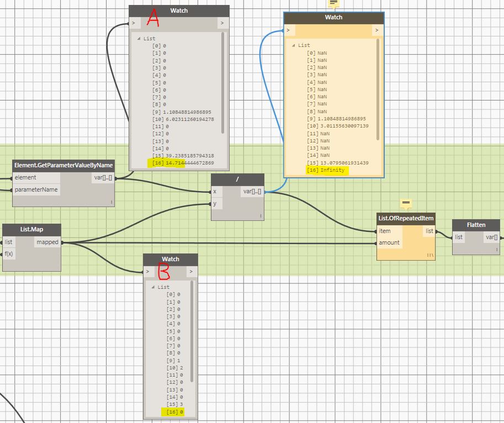This screenshot has height=423, width=504.
Task: Click the scrollbar in Watch A list
Action: (x=223, y=83)
